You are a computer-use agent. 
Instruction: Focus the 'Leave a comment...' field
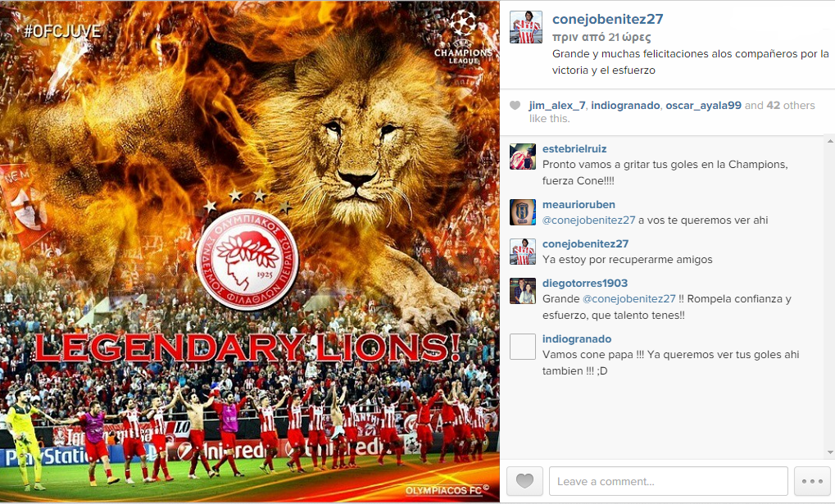[x=669, y=481]
